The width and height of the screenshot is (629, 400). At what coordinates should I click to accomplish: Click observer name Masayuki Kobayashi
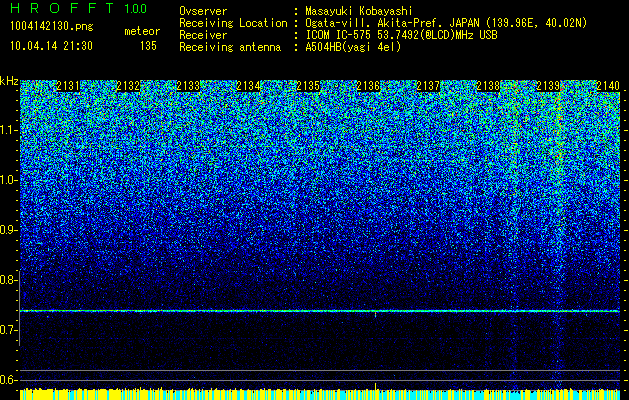point(359,11)
